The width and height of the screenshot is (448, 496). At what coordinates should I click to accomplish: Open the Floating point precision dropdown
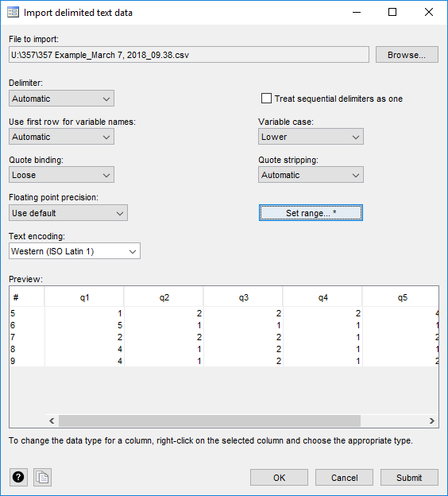point(68,213)
